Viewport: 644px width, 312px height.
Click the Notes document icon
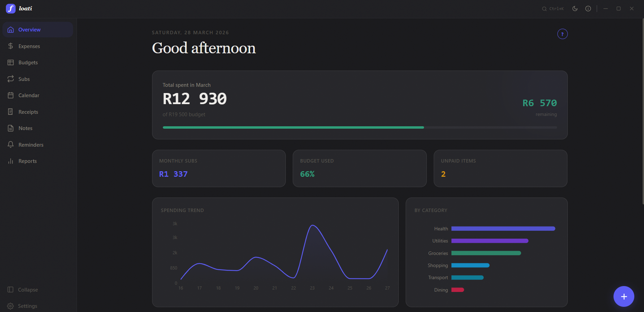point(11,128)
